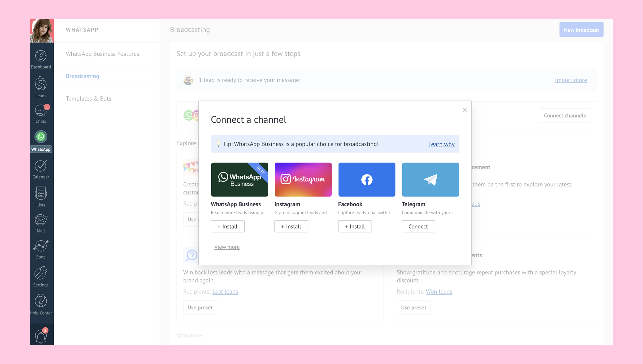Open the Won leads recipients link
The height and width of the screenshot is (364, 643).
[439, 291]
